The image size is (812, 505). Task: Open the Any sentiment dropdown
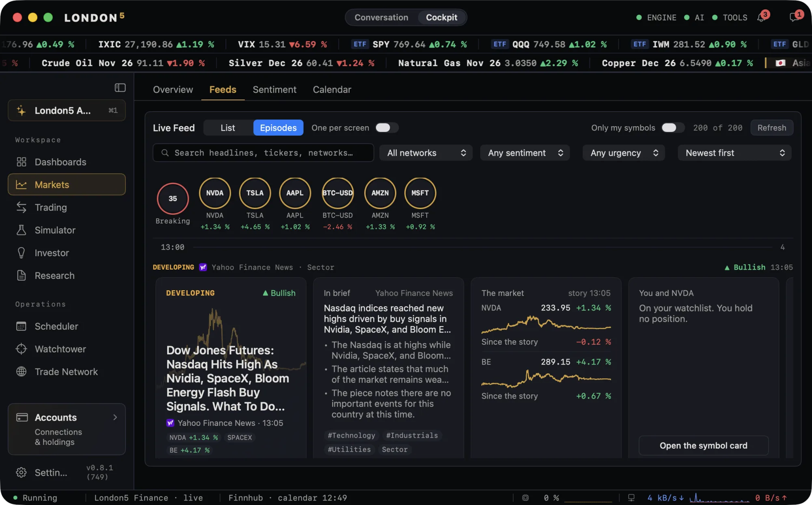pos(525,153)
